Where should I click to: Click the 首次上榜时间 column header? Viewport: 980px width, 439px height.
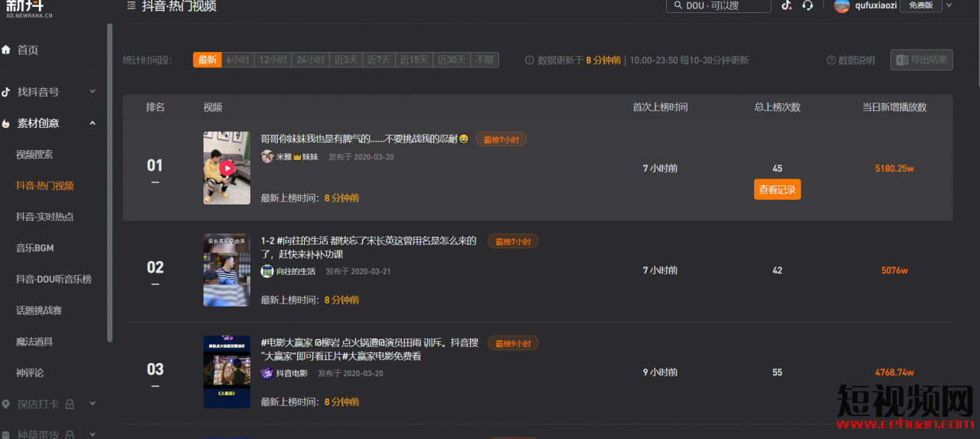pyautogui.click(x=660, y=107)
